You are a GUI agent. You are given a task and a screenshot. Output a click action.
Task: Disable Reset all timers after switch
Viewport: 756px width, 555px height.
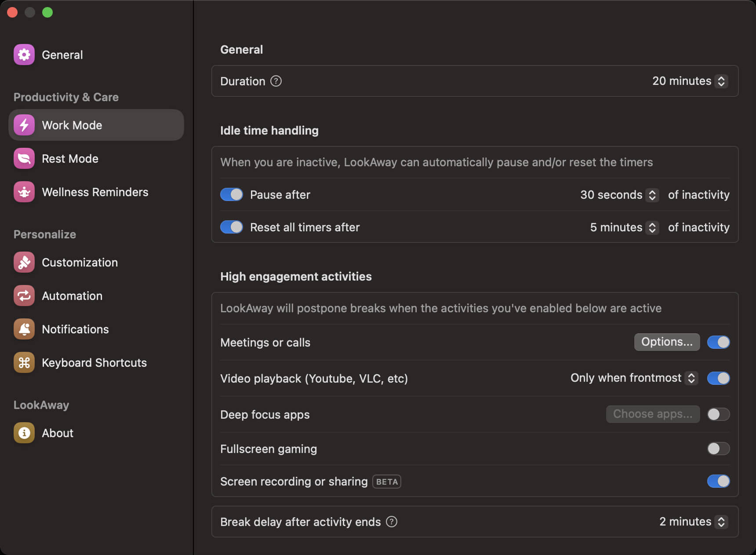(232, 227)
